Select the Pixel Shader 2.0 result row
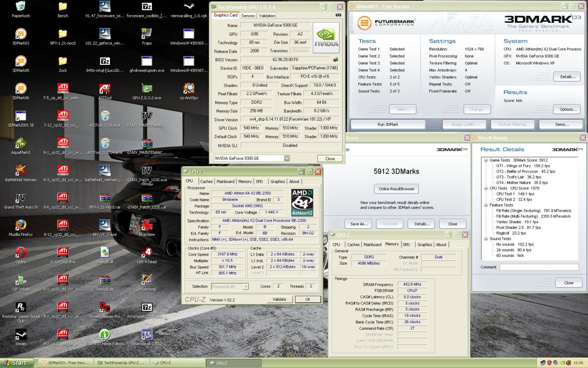588x368 pixels. (519, 227)
